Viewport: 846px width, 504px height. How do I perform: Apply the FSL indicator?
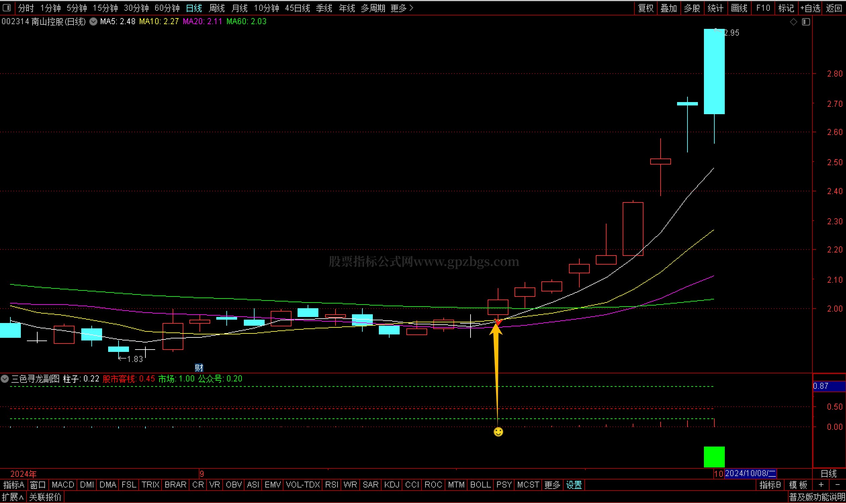129,485
